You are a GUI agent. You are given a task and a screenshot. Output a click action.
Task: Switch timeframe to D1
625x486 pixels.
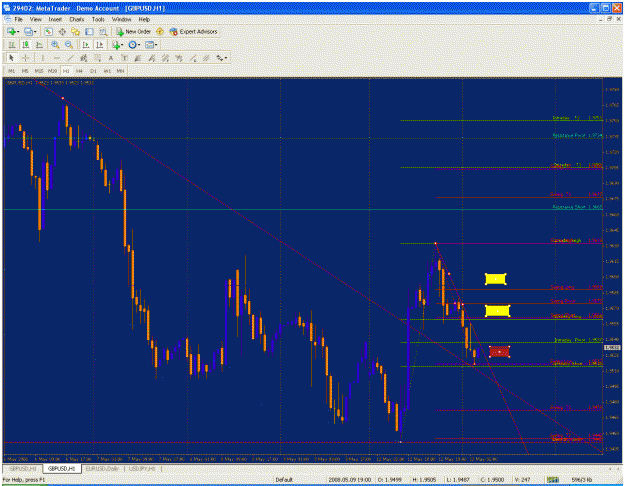[93, 71]
